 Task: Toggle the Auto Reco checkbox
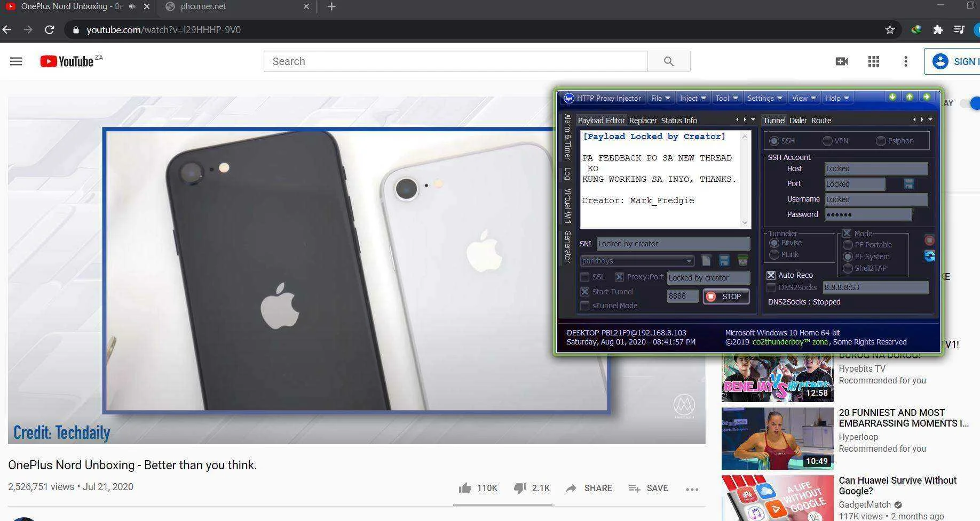pyautogui.click(x=771, y=275)
